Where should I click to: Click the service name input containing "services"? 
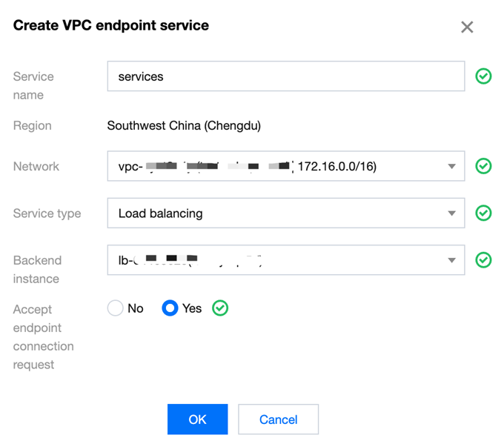pos(285,76)
